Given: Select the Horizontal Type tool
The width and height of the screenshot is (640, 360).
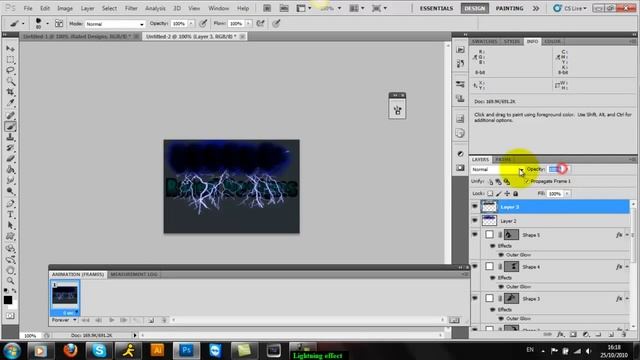Looking at the screenshot, I should click(10, 215).
